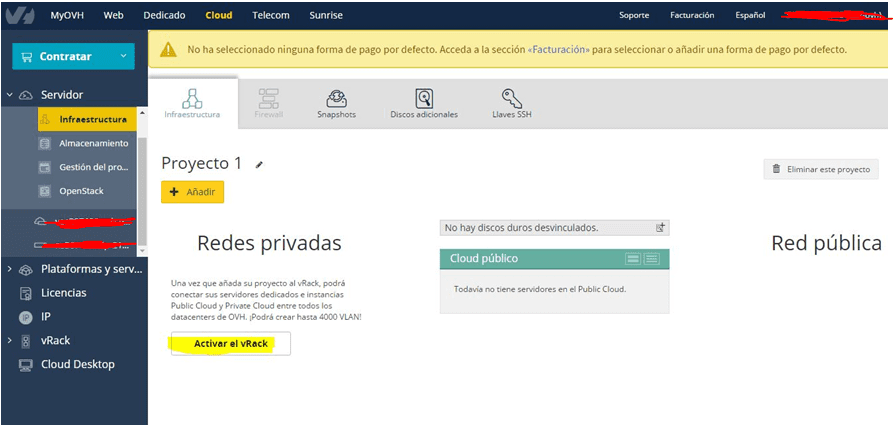The image size is (893, 425).
Task: Click Eliminar este proyecto button
Action: coord(821,169)
